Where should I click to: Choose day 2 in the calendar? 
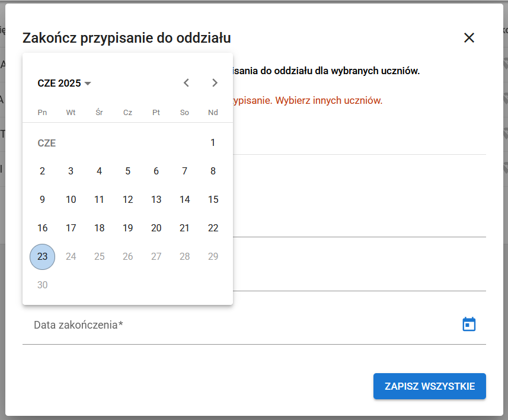coord(42,171)
